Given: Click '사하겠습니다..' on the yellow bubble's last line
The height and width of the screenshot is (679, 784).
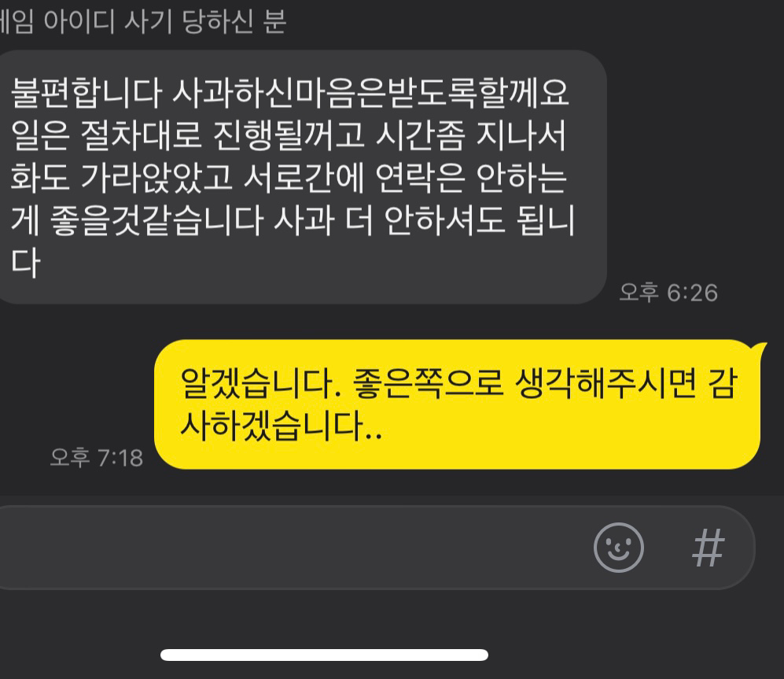Looking at the screenshot, I should 281,426.
